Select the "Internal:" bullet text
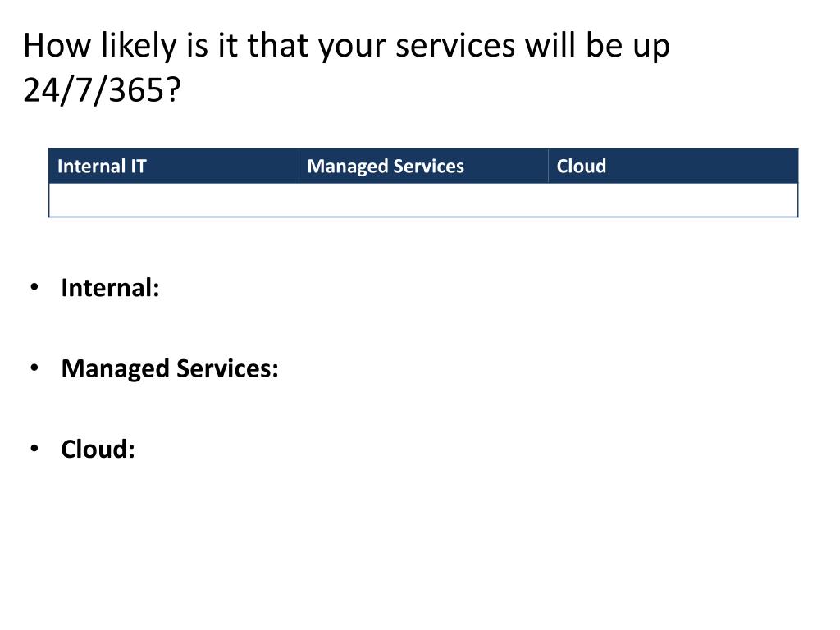 coord(111,288)
